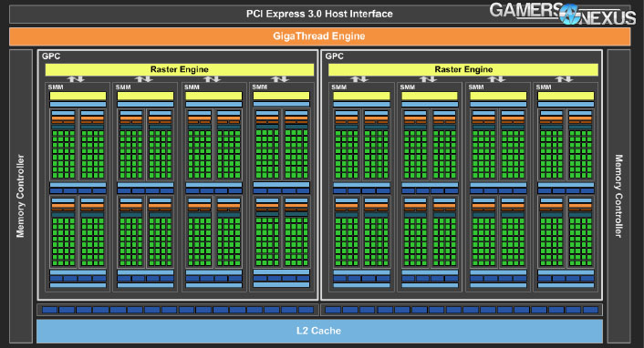Click the yellow bar in the first left SMM

pyautogui.click(x=78, y=96)
